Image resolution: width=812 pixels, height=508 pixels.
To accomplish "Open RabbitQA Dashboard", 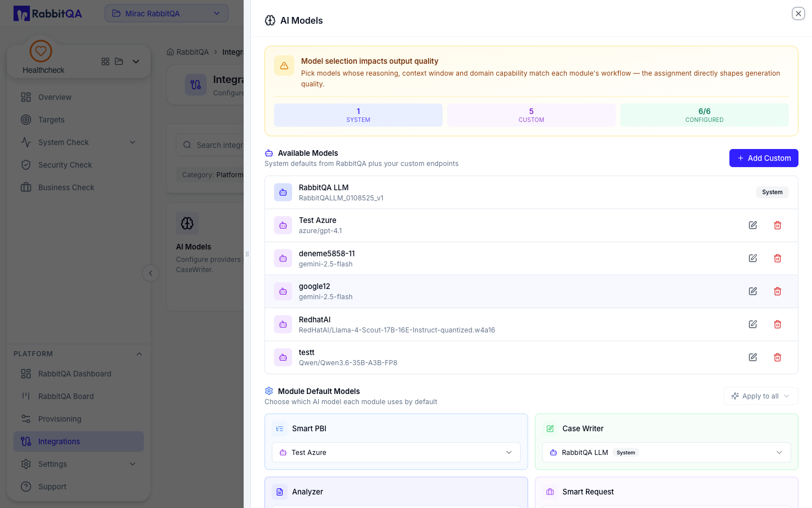I will click(x=78, y=374).
